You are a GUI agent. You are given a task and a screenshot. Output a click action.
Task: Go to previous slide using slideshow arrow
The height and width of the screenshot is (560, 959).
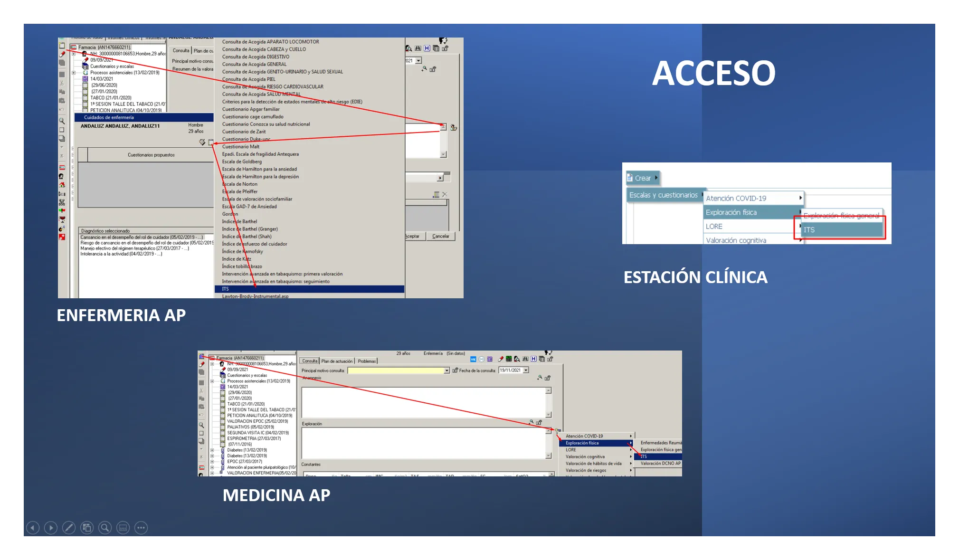33,528
